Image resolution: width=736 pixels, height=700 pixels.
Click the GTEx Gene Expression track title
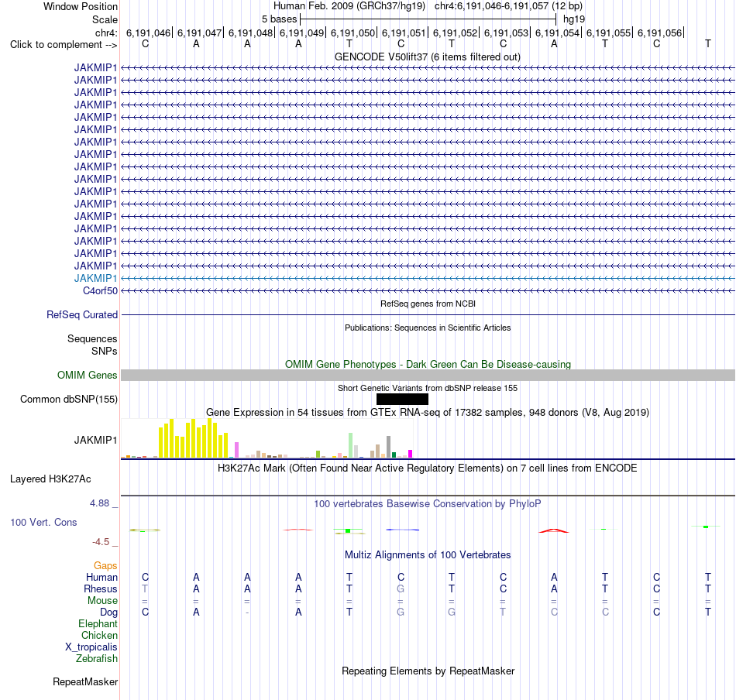[428, 413]
